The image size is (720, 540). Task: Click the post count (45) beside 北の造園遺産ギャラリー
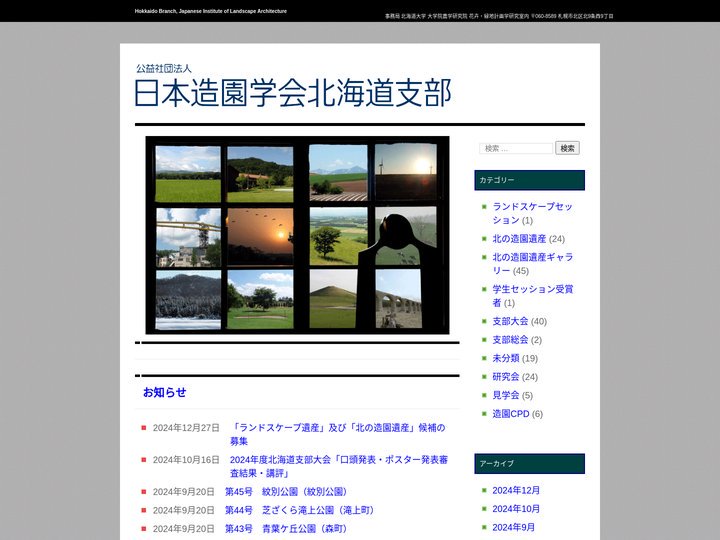[521, 271]
